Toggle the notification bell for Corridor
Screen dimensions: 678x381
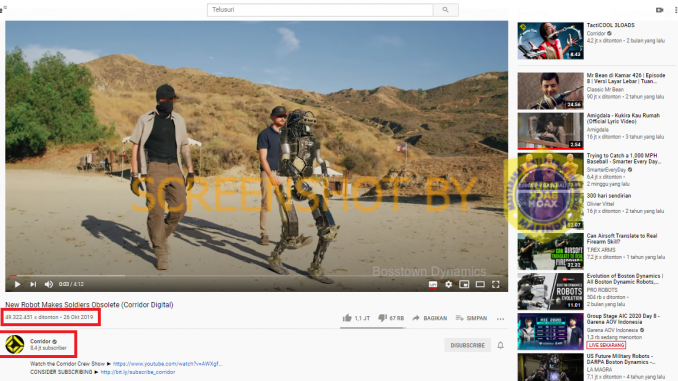click(x=500, y=345)
